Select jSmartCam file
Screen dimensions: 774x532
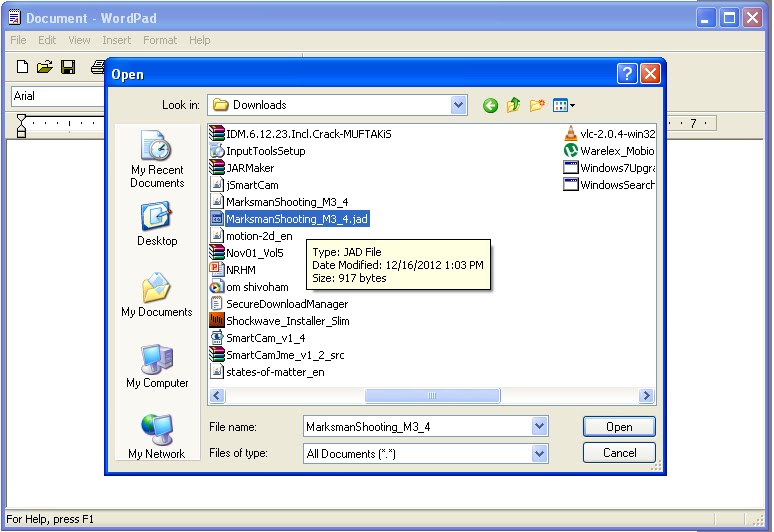(x=244, y=185)
